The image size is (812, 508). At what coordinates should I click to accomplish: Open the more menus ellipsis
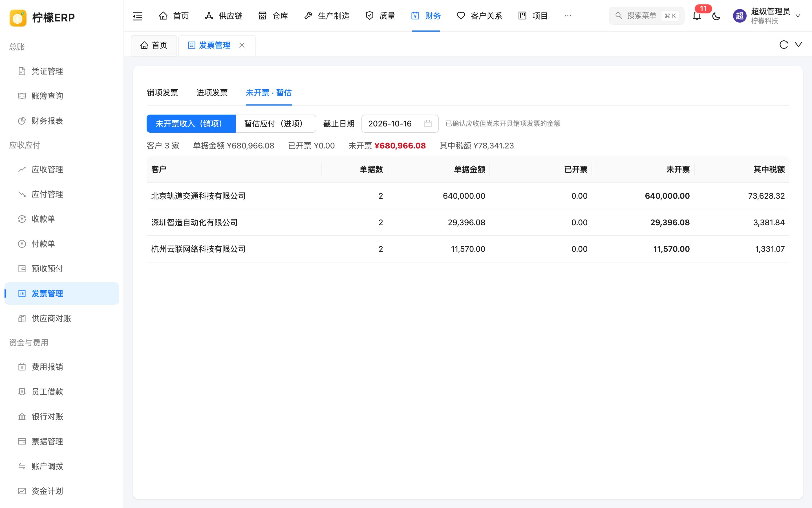568,16
